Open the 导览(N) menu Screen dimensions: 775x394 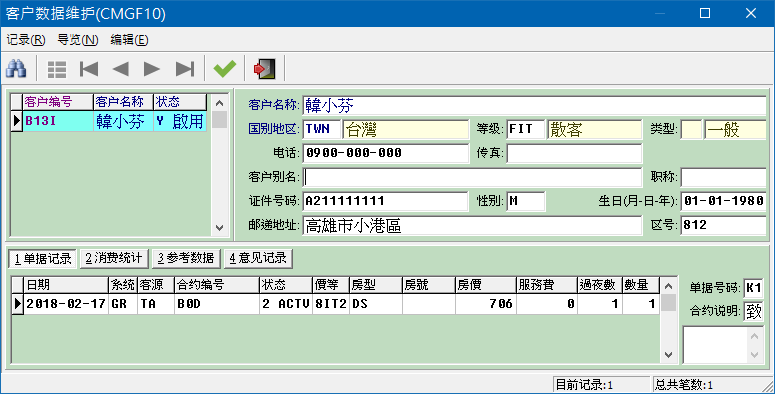pos(78,40)
